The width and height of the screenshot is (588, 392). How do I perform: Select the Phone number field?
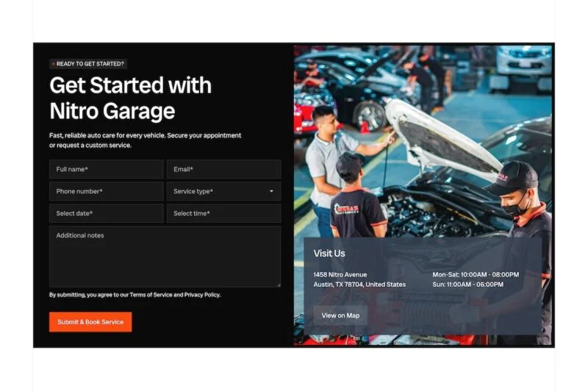pyautogui.click(x=106, y=191)
